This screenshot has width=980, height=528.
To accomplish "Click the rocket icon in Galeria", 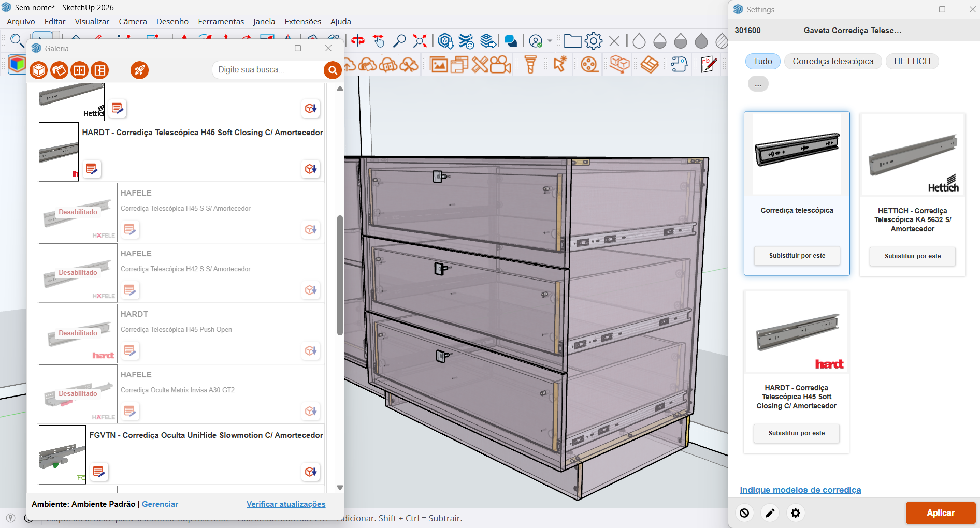I will coord(139,70).
